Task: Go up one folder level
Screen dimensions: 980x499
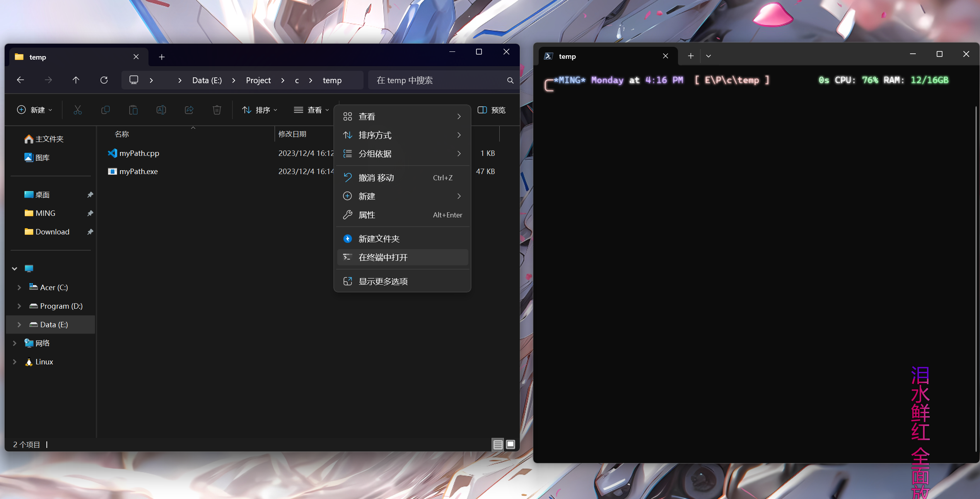Action: point(76,80)
